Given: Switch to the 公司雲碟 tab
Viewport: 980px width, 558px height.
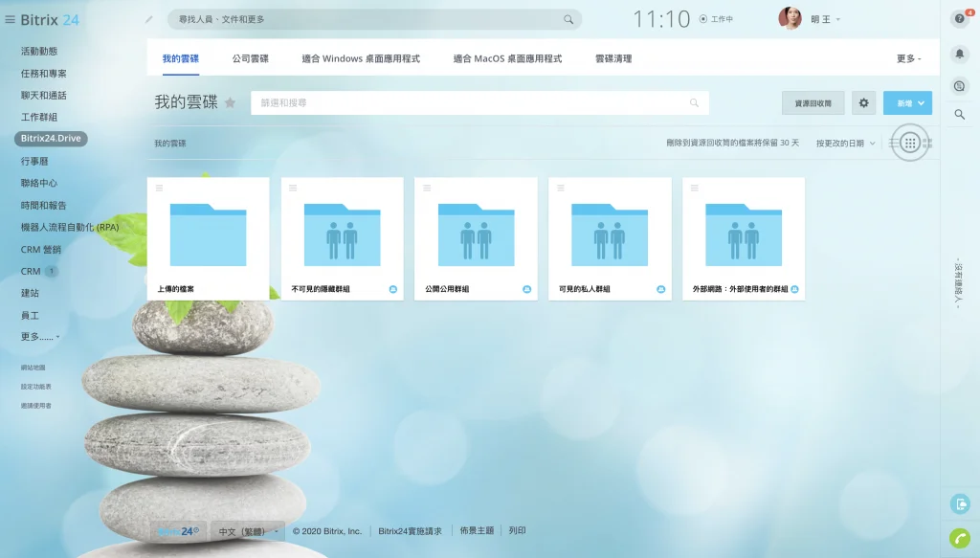Looking at the screenshot, I should (250, 58).
